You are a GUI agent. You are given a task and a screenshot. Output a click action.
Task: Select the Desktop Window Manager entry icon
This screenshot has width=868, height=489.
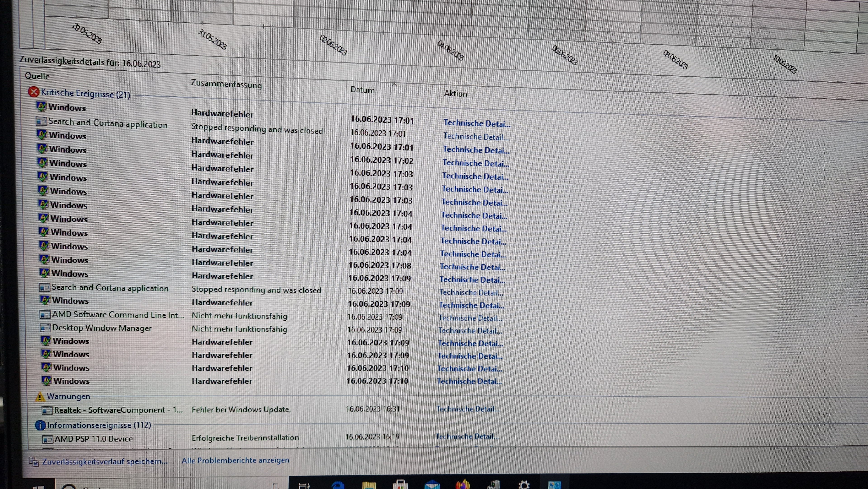pyautogui.click(x=45, y=328)
